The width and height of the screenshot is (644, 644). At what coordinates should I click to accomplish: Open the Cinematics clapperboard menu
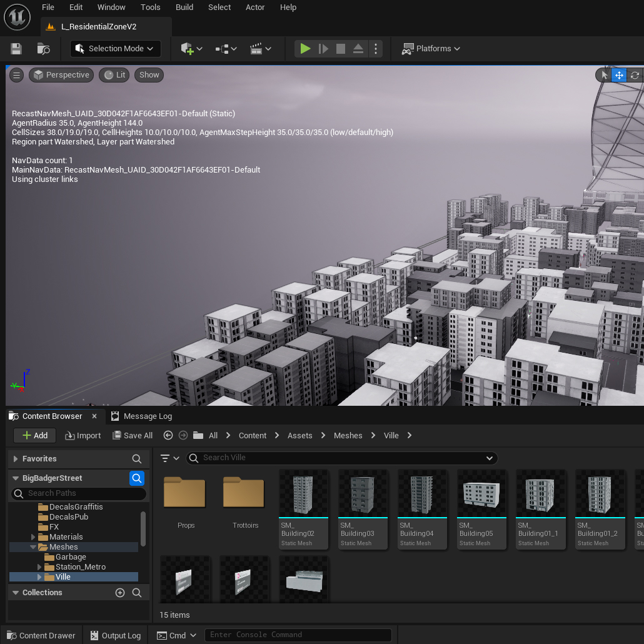pos(260,49)
